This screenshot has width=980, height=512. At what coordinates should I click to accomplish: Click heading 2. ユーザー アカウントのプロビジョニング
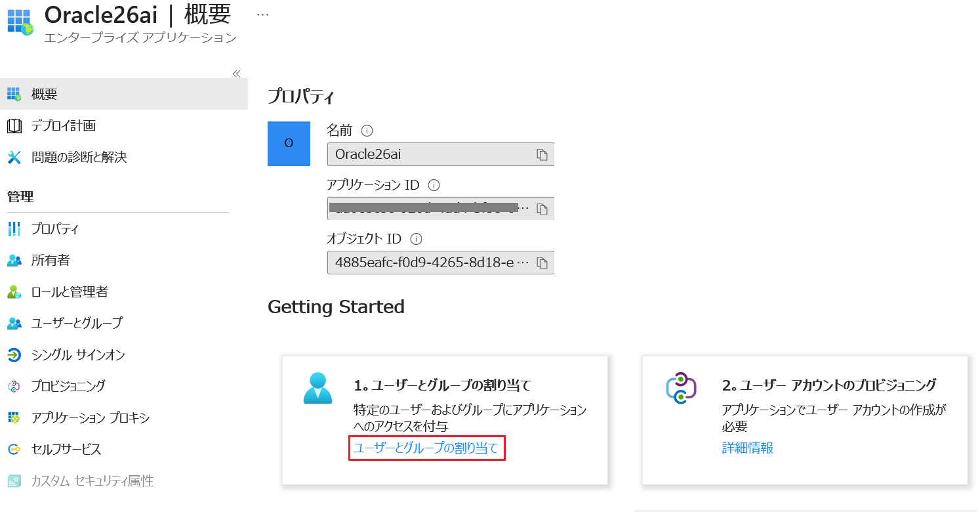pyautogui.click(x=829, y=385)
